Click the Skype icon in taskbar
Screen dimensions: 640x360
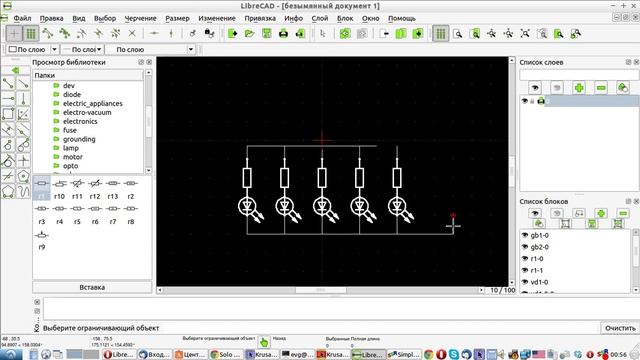(453, 354)
